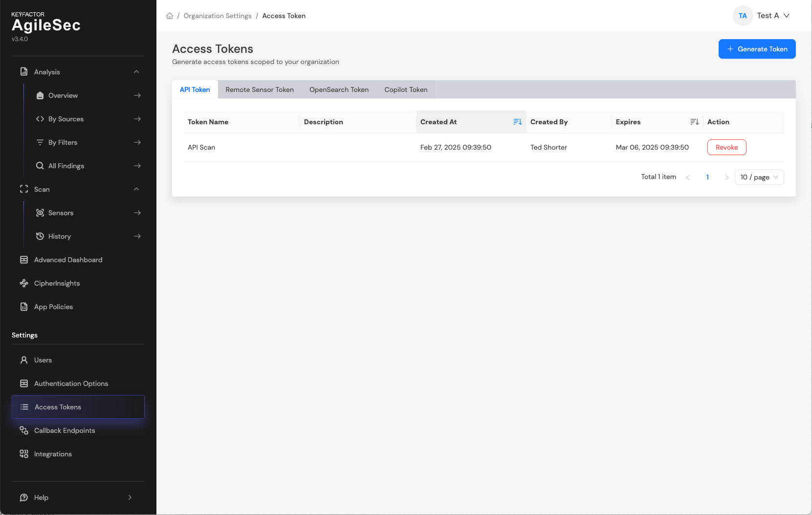Open Advanced Dashboard from sidebar
Image resolution: width=812 pixels, height=515 pixels.
coord(68,260)
